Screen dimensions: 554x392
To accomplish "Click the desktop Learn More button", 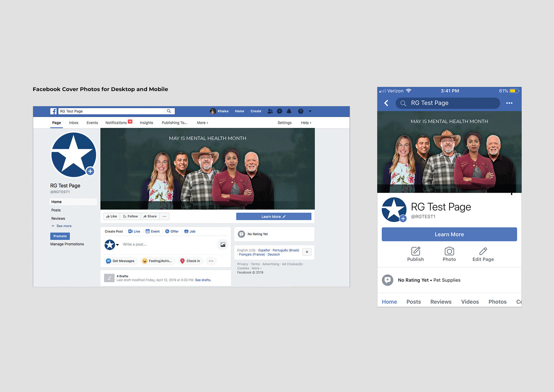I will (274, 217).
